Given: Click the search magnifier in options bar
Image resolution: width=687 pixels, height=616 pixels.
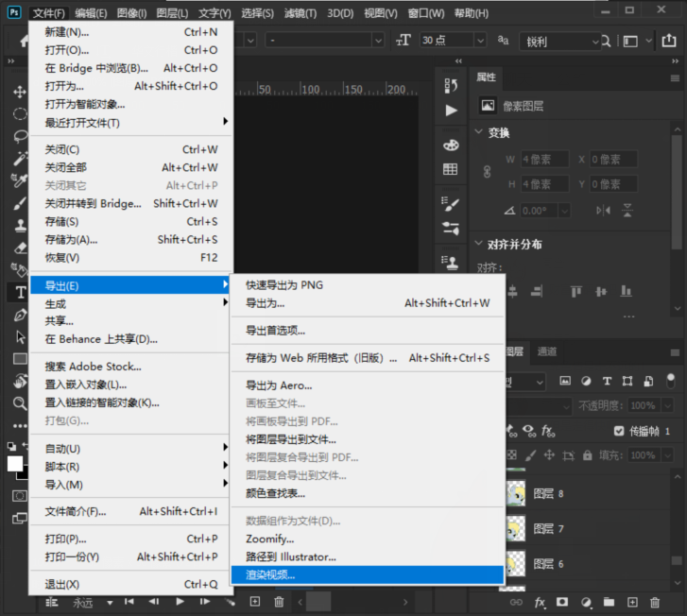Looking at the screenshot, I should click(606, 42).
